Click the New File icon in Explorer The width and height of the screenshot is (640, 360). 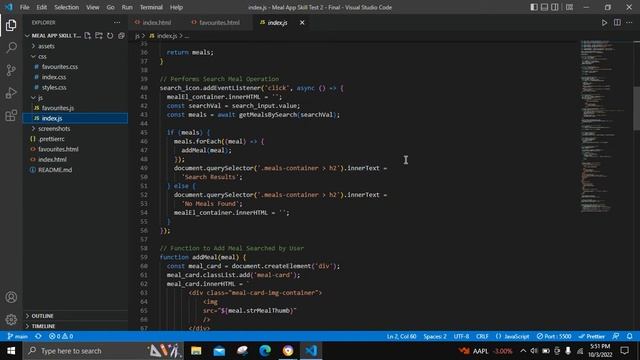coord(88,36)
